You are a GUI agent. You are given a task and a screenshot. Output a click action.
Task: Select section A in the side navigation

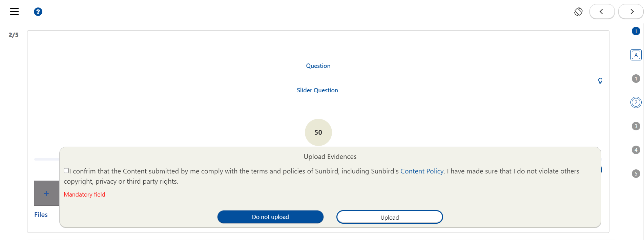[x=636, y=55]
